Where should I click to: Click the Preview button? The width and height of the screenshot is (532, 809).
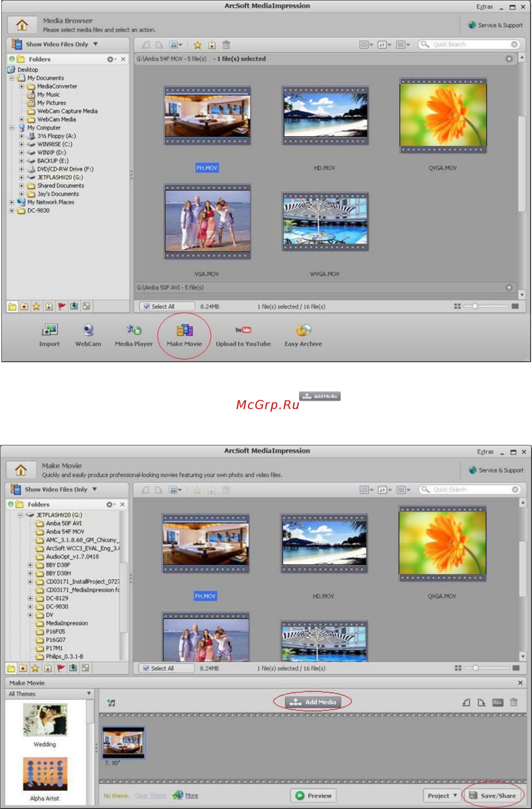(313, 795)
